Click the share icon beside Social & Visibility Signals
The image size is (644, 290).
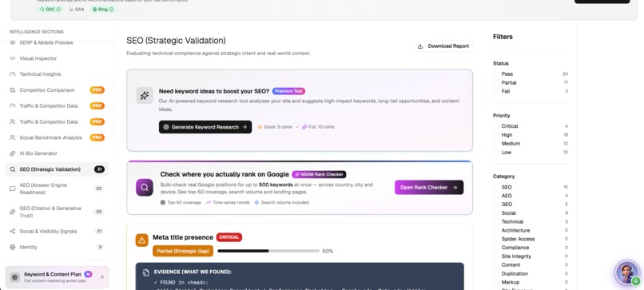tap(12, 231)
